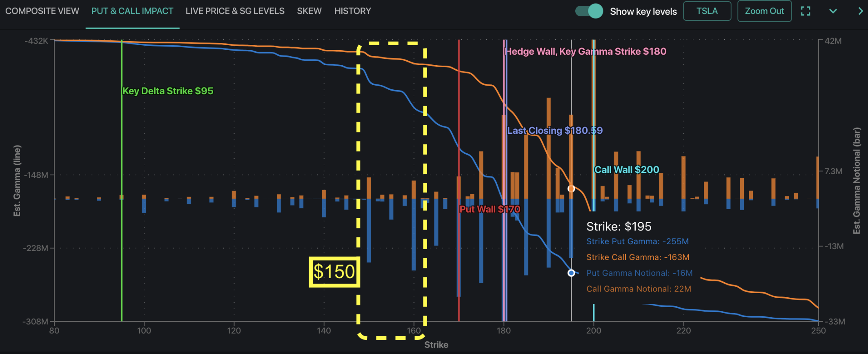This screenshot has width=868, height=354.
Task: Open the Composite View tab
Action: pyautogui.click(x=42, y=11)
